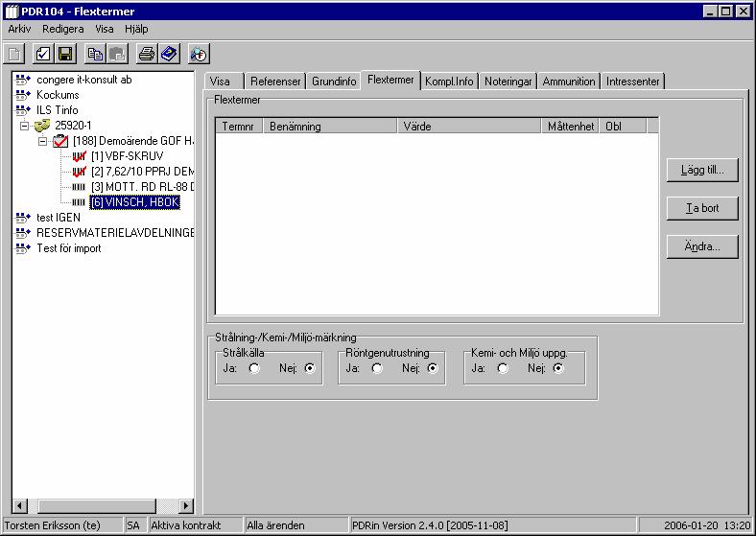This screenshot has height=536, width=756.
Task: Set Strålkälla to Ja
Action: (254, 368)
